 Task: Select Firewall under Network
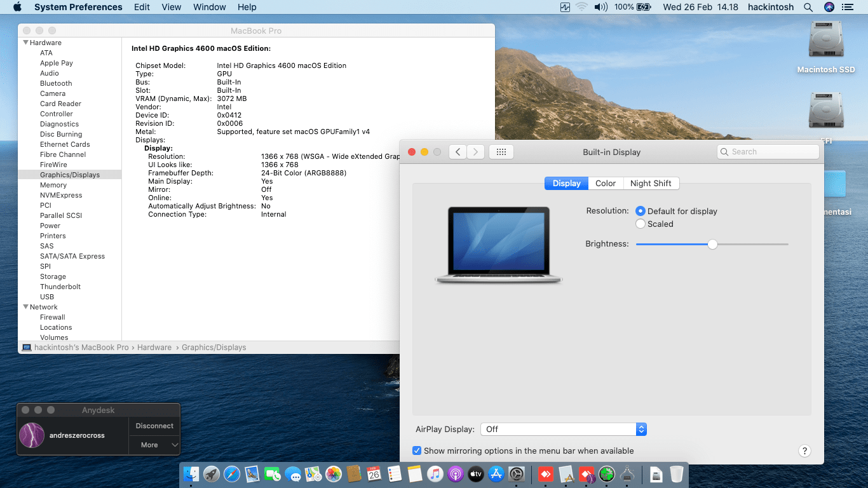pos(53,317)
